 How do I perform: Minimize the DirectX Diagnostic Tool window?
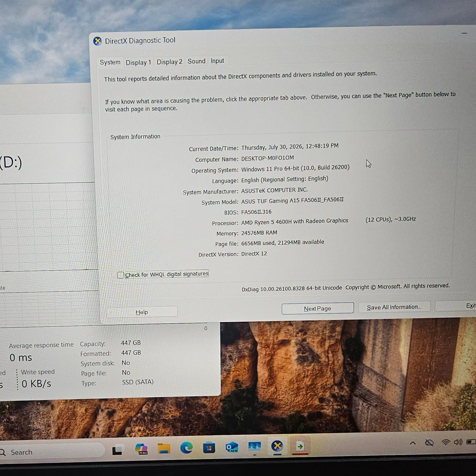(x=465, y=33)
